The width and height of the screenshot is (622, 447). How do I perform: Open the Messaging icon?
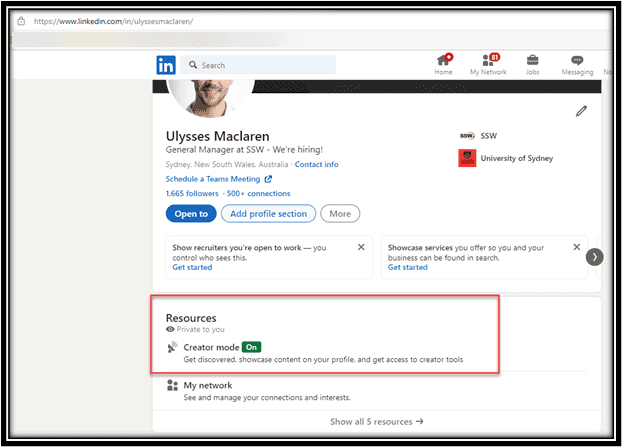[577, 61]
